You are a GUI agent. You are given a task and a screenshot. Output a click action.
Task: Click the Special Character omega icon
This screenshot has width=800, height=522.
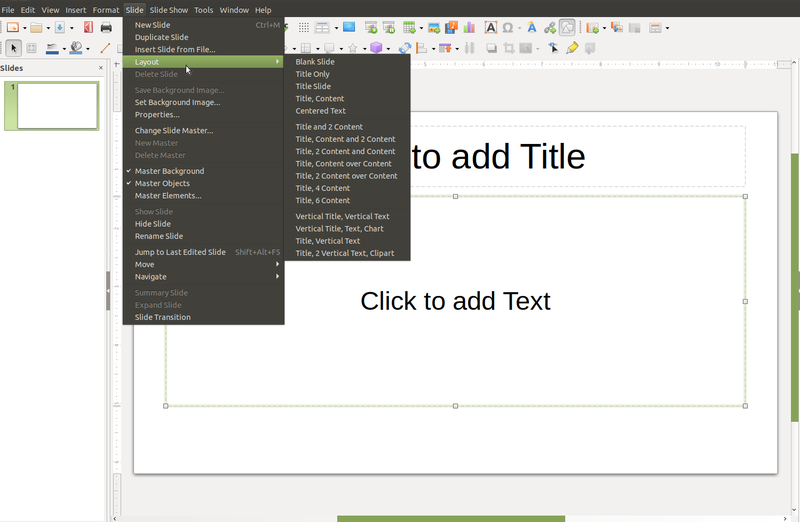coord(507,28)
